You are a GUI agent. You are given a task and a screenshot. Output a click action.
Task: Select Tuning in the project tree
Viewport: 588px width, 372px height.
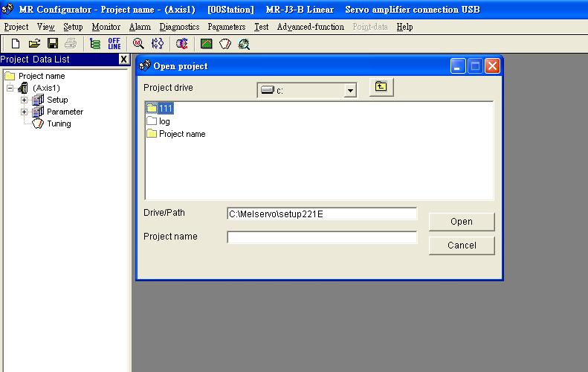point(59,124)
